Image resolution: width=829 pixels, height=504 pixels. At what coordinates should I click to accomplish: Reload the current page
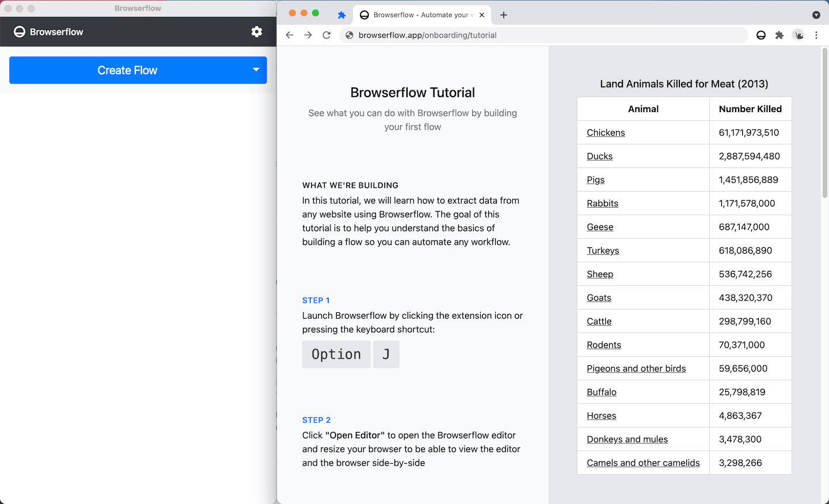click(x=326, y=35)
